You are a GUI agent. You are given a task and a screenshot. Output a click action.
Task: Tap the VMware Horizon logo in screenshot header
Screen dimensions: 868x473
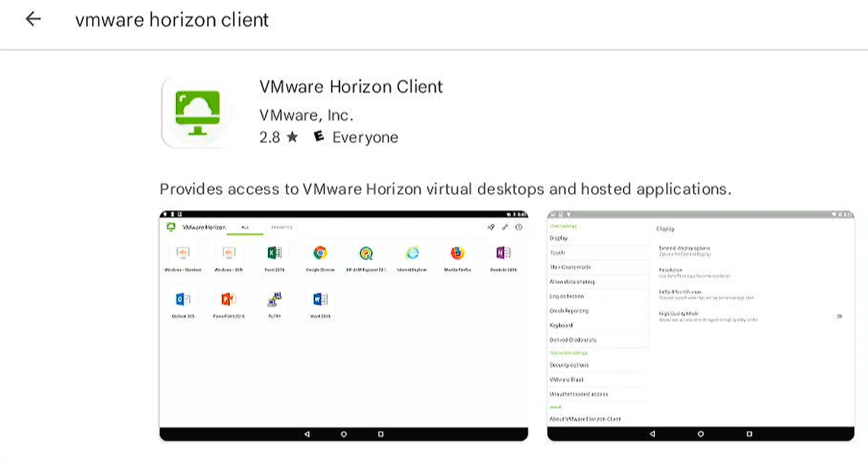171,227
